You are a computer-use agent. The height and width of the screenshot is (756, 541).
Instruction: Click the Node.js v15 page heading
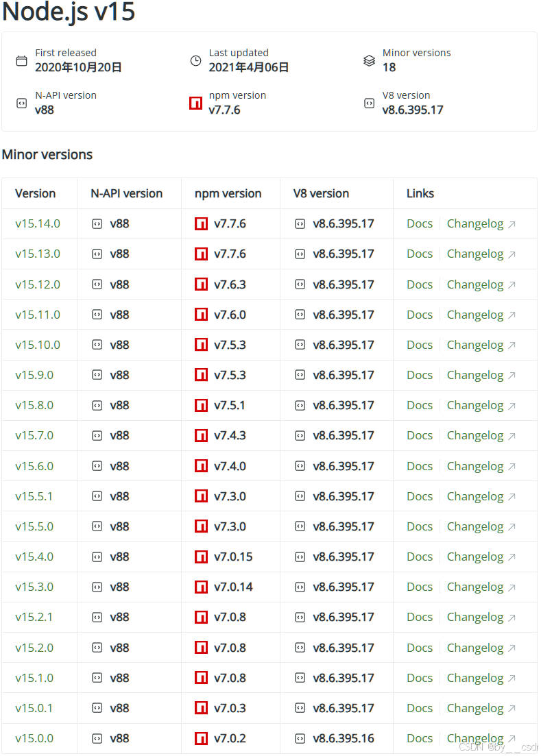click(x=69, y=12)
